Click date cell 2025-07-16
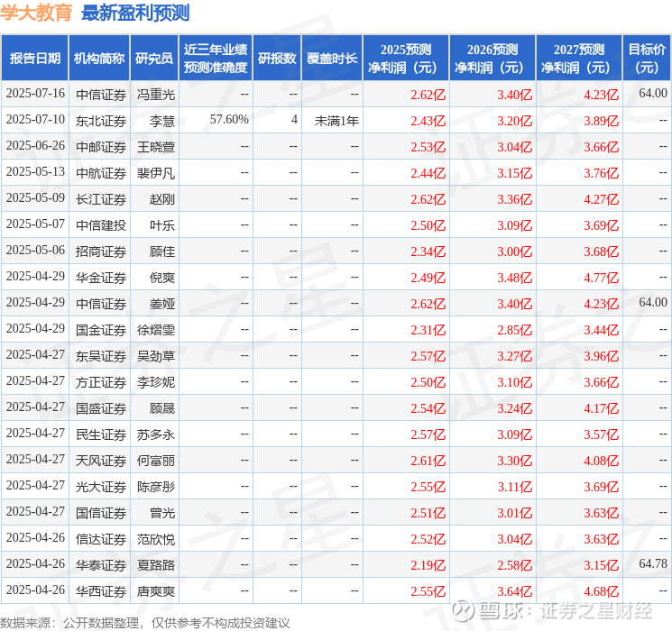The width and height of the screenshot is (672, 631). [35, 94]
